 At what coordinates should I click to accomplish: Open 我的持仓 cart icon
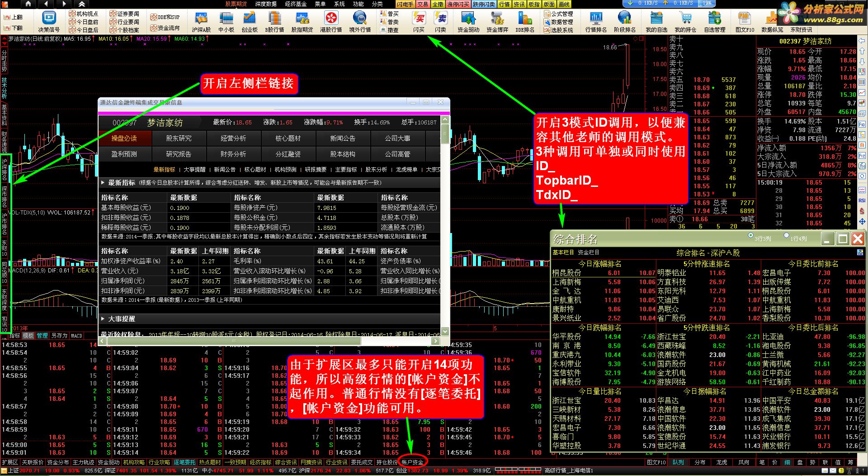point(685,21)
